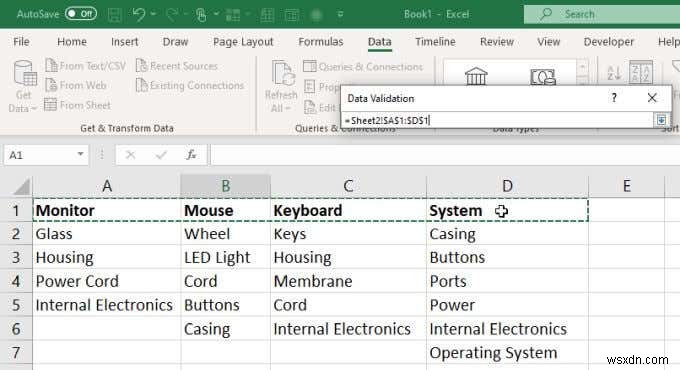Click inside the formula bar
The height and width of the screenshot is (370, 680).
(x=445, y=155)
